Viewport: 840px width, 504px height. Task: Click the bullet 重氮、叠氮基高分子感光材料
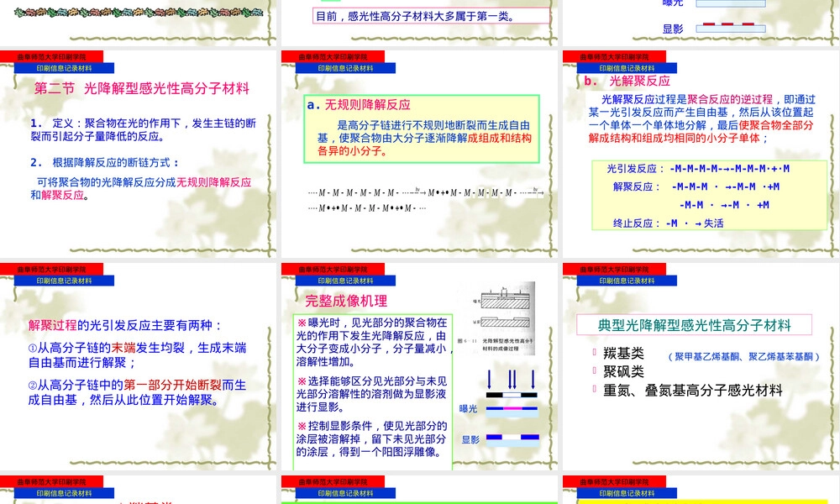click(x=693, y=391)
